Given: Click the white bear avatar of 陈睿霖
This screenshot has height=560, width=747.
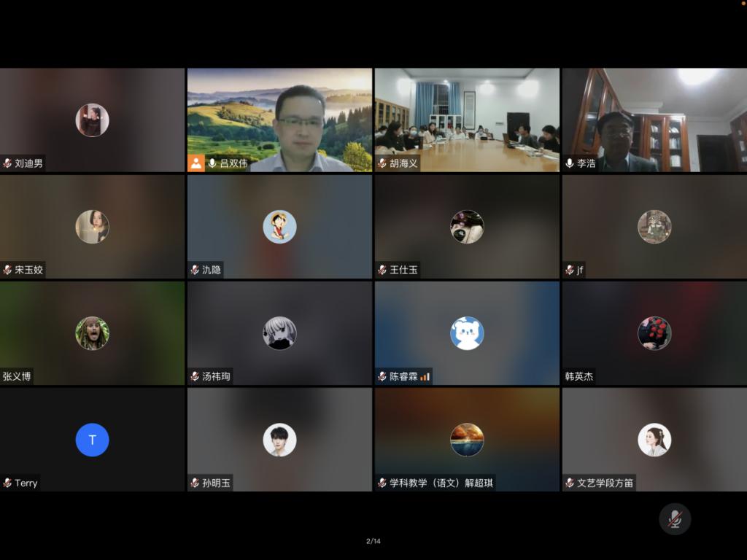Looking at the screenshot, I should tap(467, 333).
